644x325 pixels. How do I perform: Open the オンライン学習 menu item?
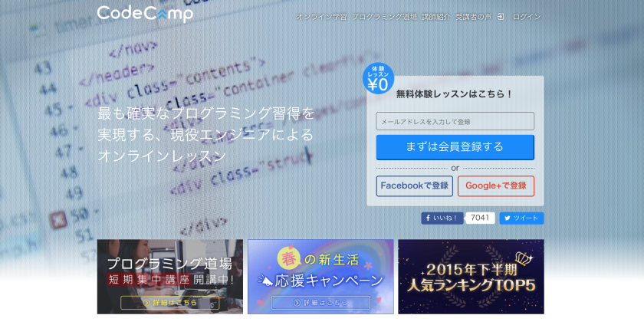(321, 17)
